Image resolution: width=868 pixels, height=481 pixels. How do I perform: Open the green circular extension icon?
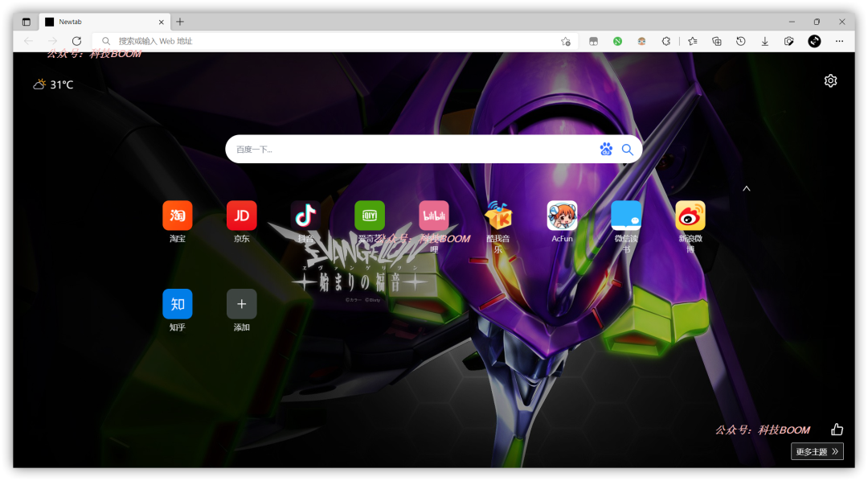click(617, 41)
